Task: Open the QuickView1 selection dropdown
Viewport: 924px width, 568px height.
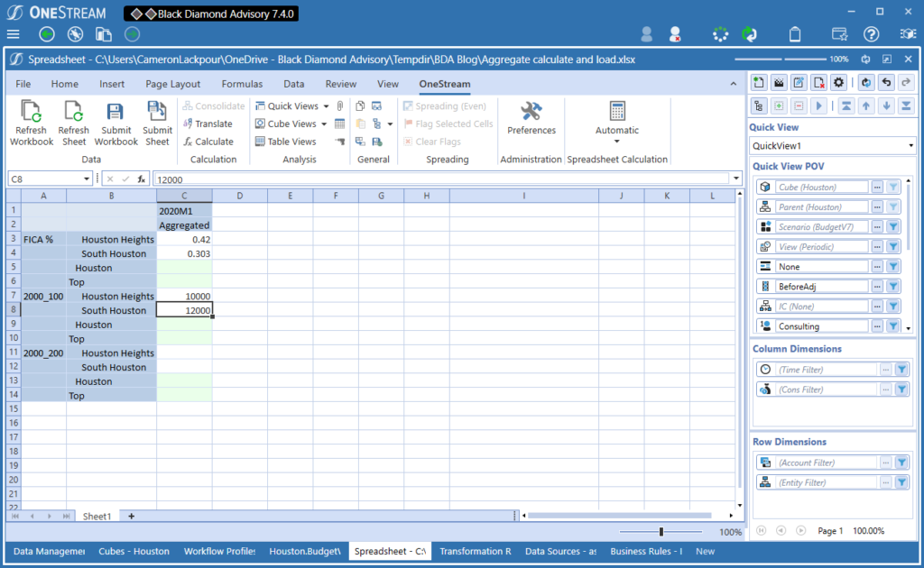Action: click(x=910, y=146)
